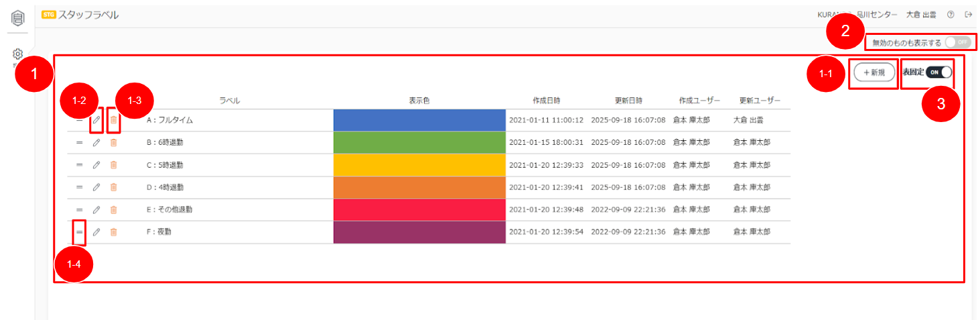
Task: Select the C：5時退勤 label text
Action: point(165,165)
